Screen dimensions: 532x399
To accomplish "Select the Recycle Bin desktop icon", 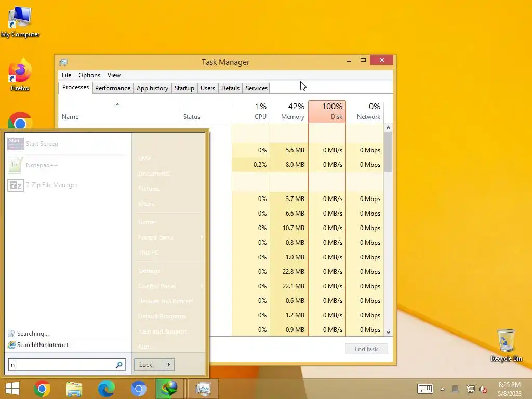I will coord(506,345).
